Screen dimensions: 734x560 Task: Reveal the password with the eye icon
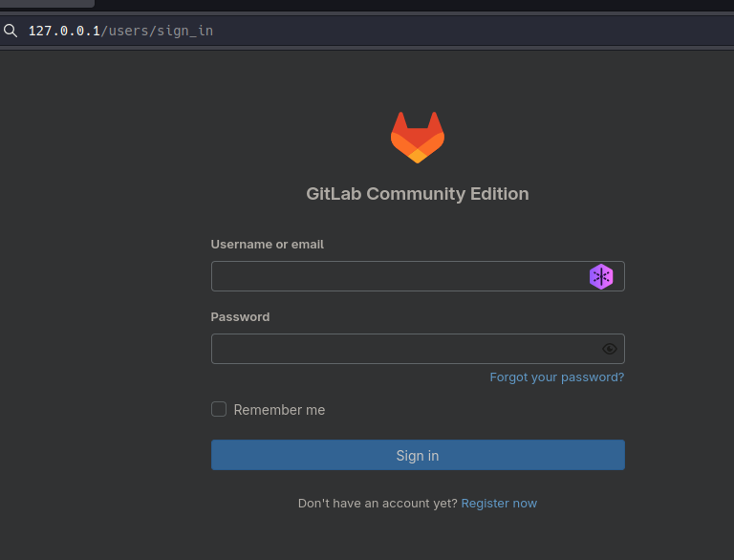tap(610, 349)
